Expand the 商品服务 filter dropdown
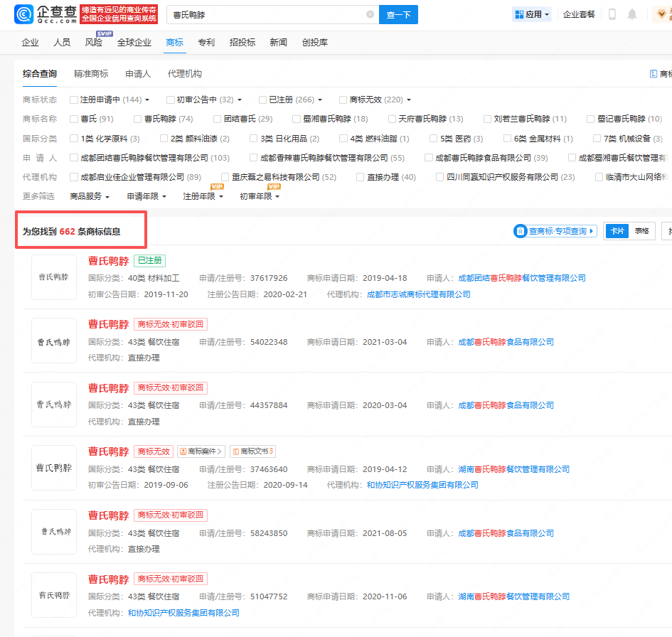 point(90,196)
